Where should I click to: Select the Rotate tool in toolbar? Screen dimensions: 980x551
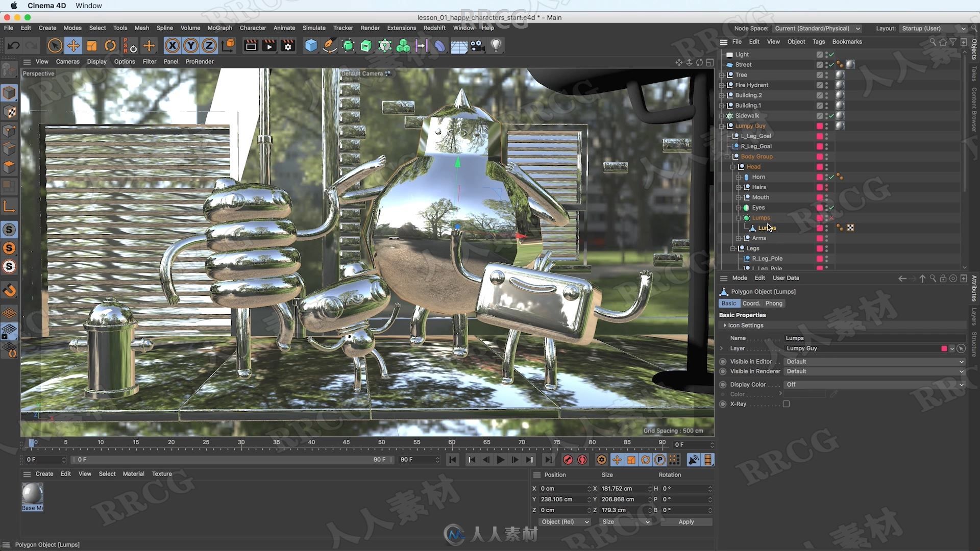[x=111, y=45]
